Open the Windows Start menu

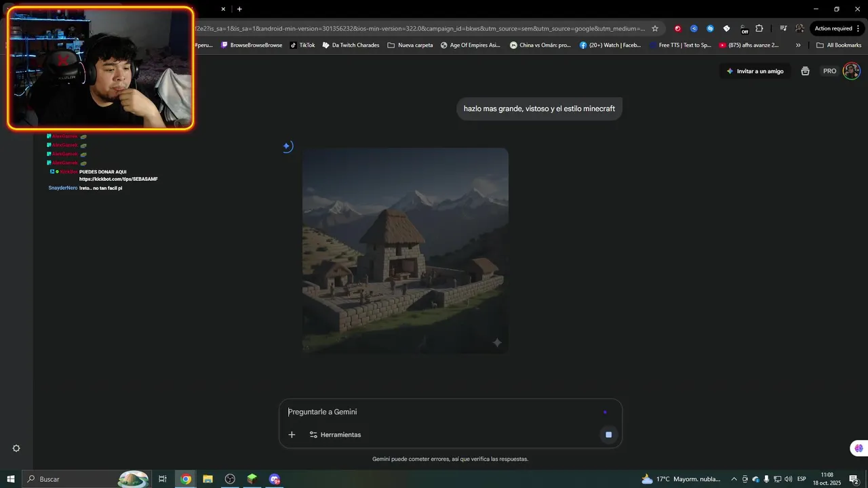tap(11, 479)
